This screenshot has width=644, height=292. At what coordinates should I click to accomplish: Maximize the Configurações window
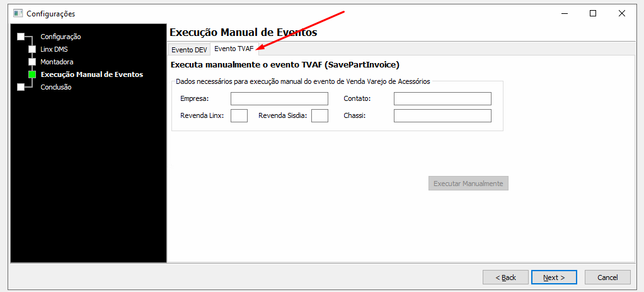coord(593,14)
